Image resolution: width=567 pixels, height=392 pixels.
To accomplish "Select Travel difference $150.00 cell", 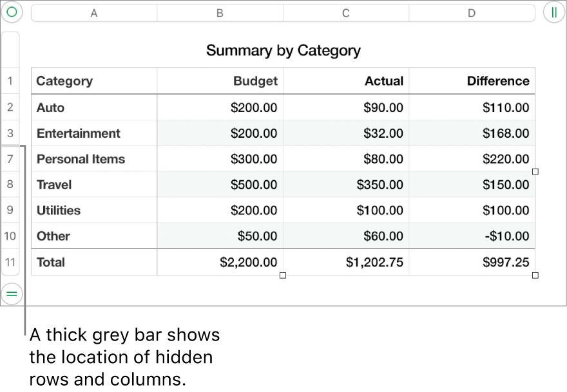I will [472, 184].
